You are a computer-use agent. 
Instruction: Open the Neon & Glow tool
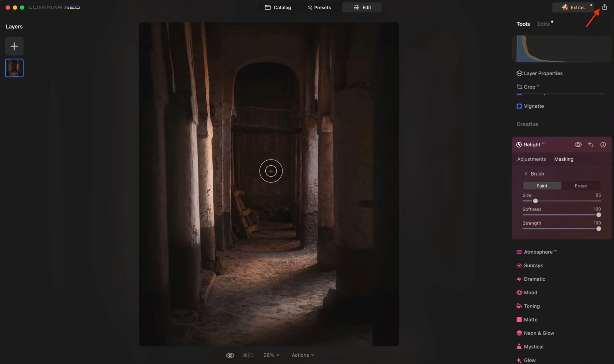tap(539, 333)
